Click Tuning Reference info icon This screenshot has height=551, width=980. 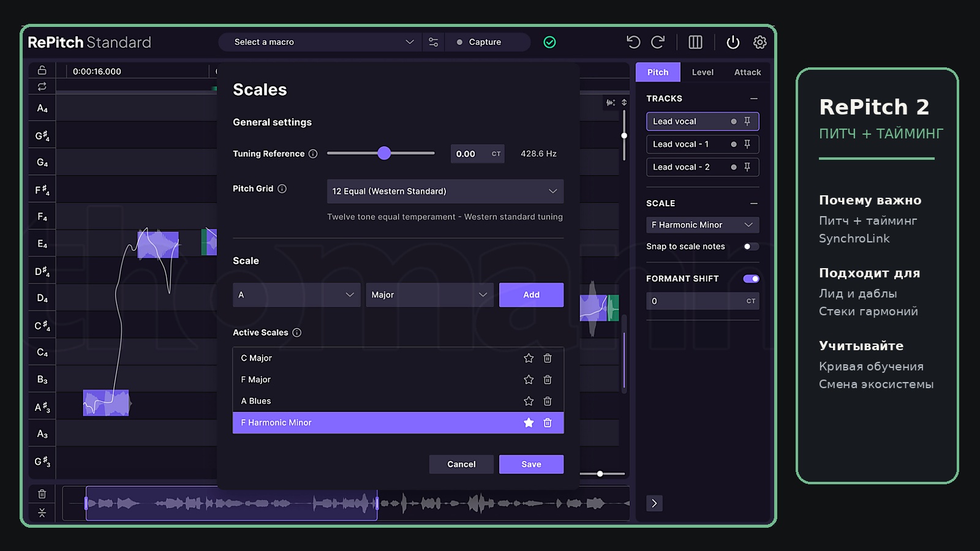313,154
